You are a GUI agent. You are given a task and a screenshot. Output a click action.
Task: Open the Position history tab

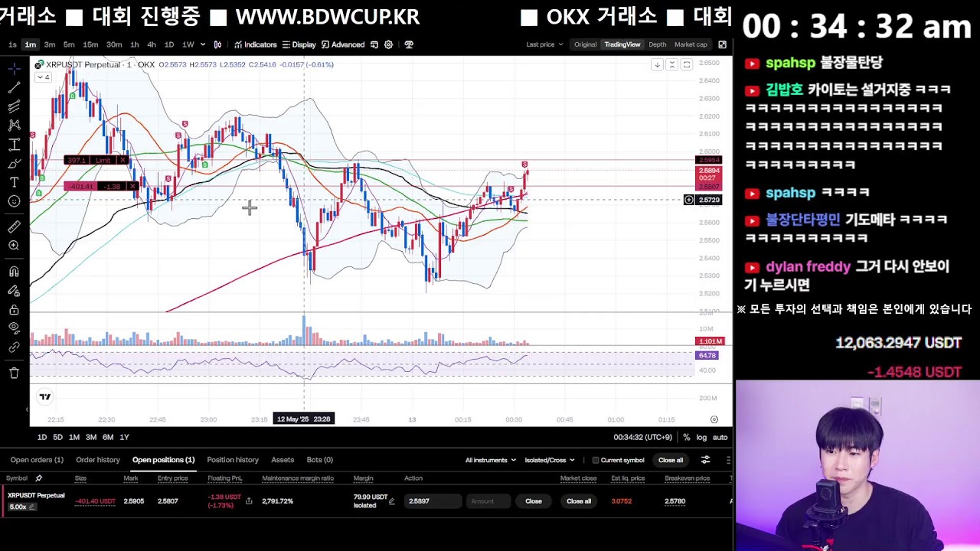(233, 460)
